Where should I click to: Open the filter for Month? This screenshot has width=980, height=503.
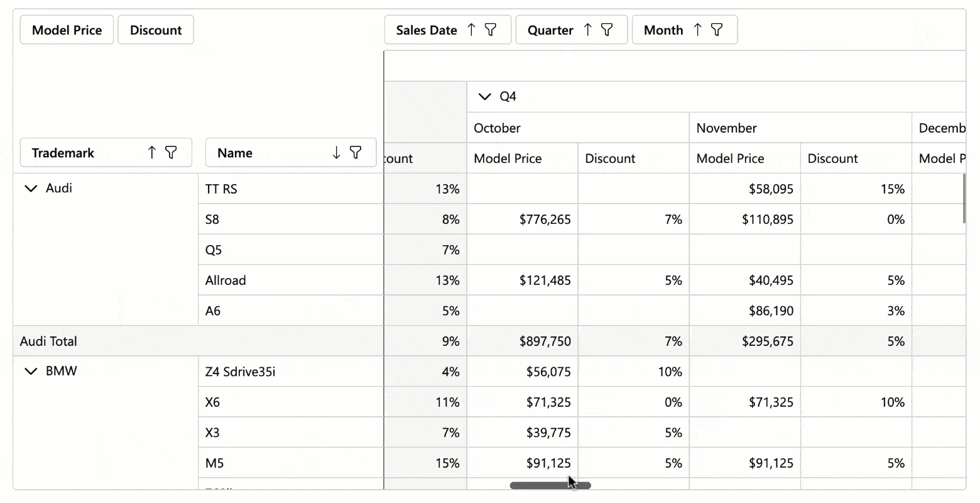(x=717, y=30)
